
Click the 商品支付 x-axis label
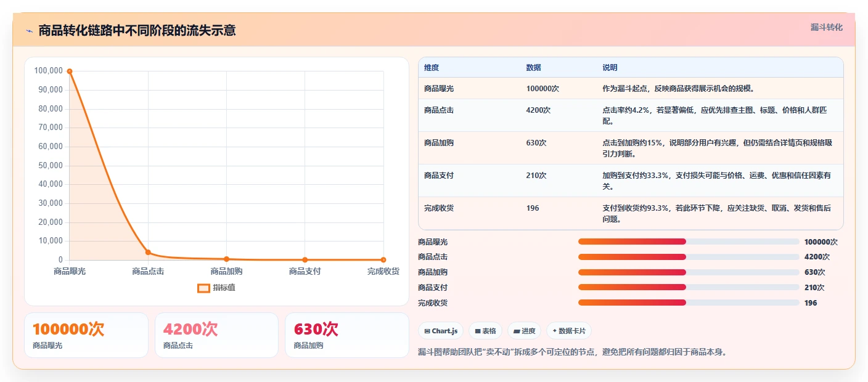click(305, 271)
